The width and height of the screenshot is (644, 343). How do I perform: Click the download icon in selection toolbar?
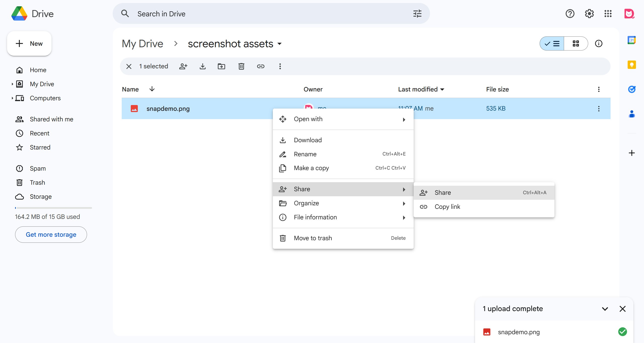(x=202, y=66)
